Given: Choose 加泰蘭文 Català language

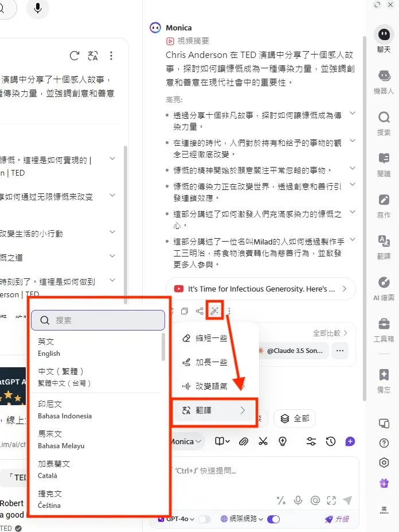Looking at the screenshot, I should click(x=97, y=469).
